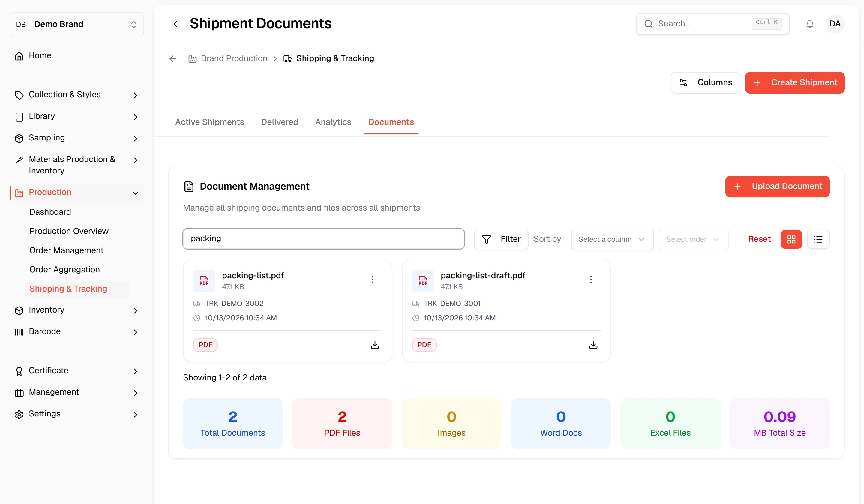The width and height of the screenshot is (864, 504).
Task: Expand the Library section chevron
Action: [x=135, y=117]
